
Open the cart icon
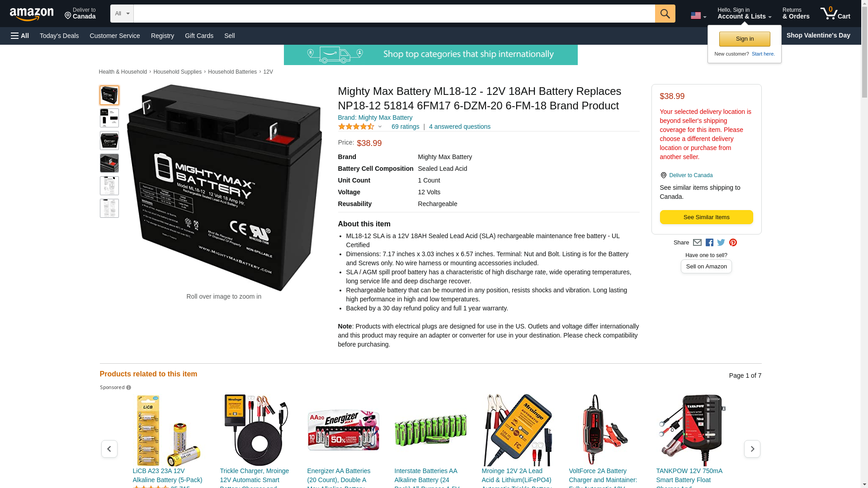click(x=835, y=14)
